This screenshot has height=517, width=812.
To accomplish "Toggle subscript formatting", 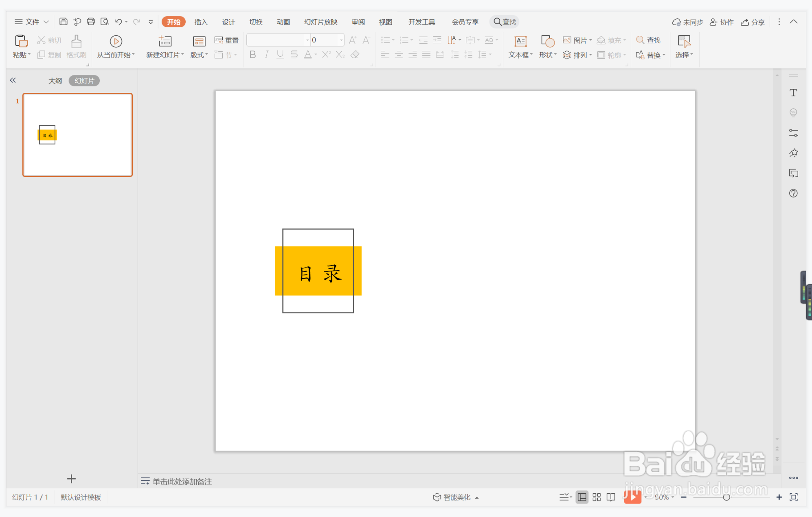I will coord(340,55).
